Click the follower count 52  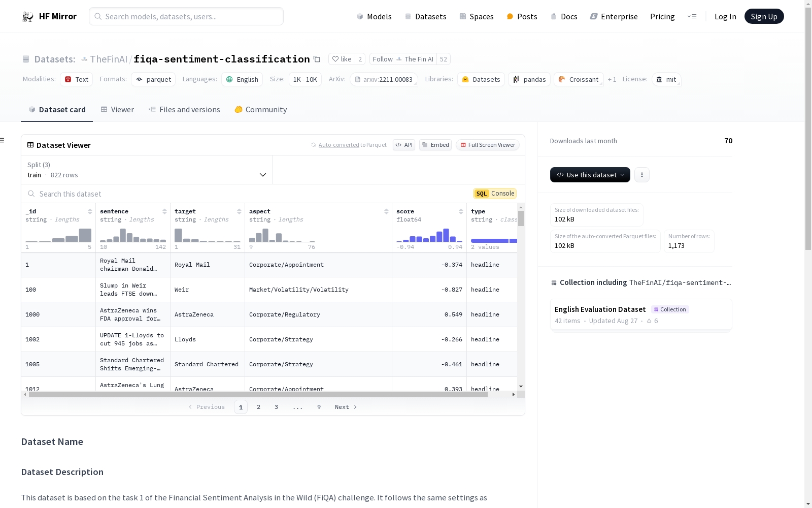coord(443,59)
